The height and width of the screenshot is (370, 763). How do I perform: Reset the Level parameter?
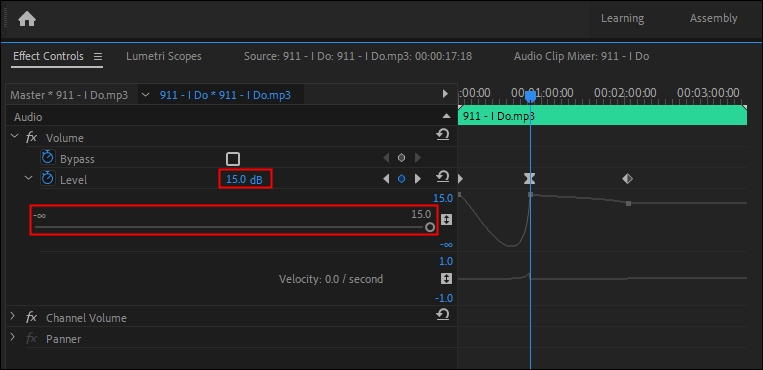(442, 176)
